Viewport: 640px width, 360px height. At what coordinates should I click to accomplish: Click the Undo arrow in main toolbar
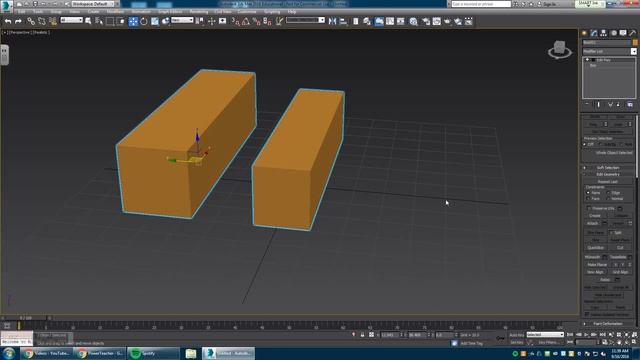tap(8, 21)
